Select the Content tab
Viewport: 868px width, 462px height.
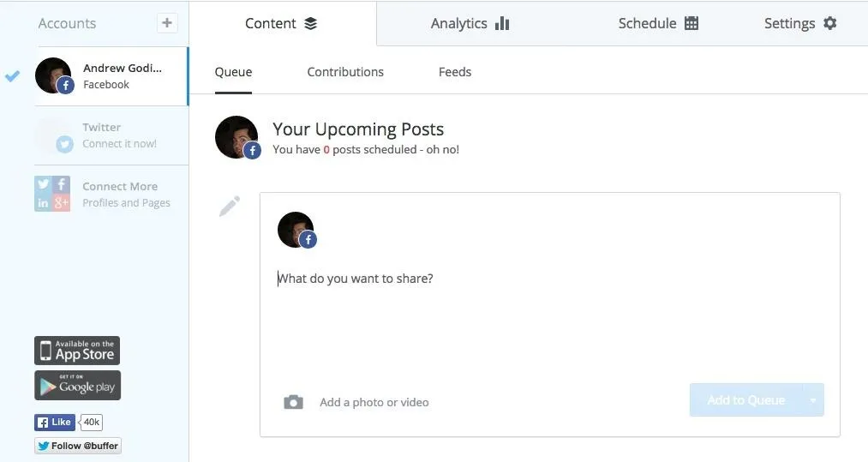click(x=281, y=23)
